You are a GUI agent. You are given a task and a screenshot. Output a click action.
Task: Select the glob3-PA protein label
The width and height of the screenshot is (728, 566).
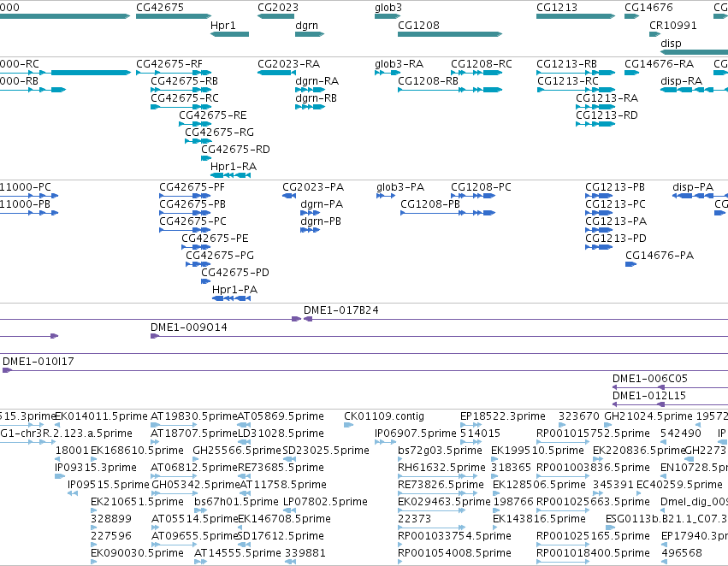400,187
